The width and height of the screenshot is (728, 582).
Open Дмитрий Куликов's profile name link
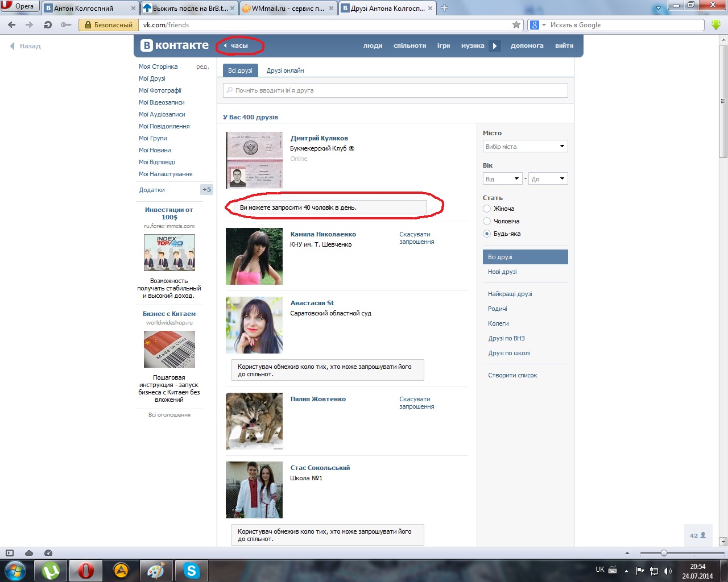pyautogui.click(x=319, y=138)
